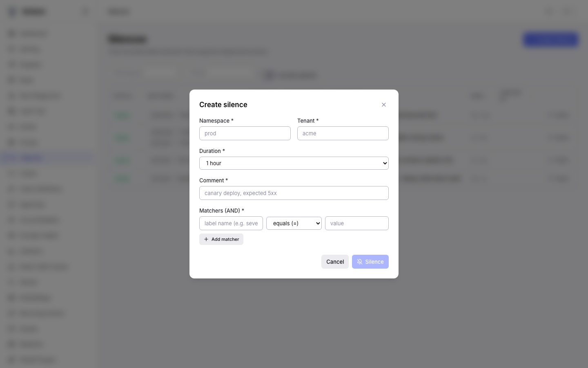The height and width of the screenshot is (368, 588).
Task: Click the blue action button at top right
Action: point(550,40)
